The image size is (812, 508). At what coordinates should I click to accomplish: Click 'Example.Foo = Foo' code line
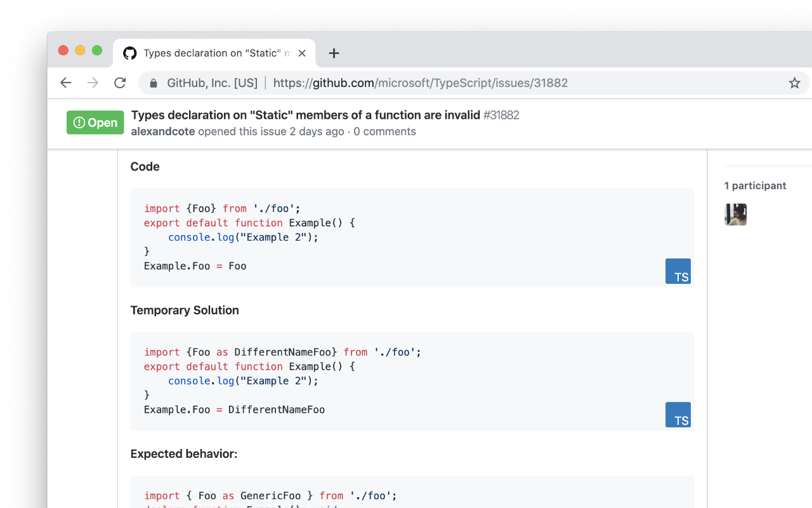(195, 266)
